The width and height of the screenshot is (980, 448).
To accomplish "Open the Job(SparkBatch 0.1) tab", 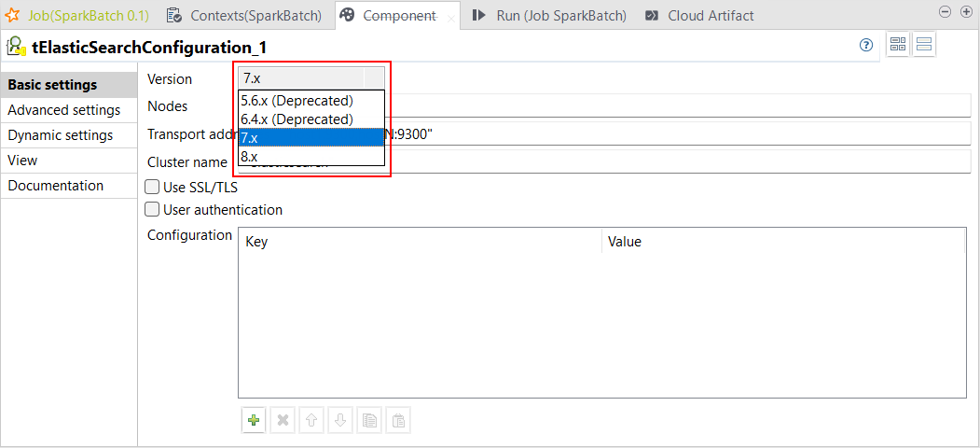I will (76, 15).
